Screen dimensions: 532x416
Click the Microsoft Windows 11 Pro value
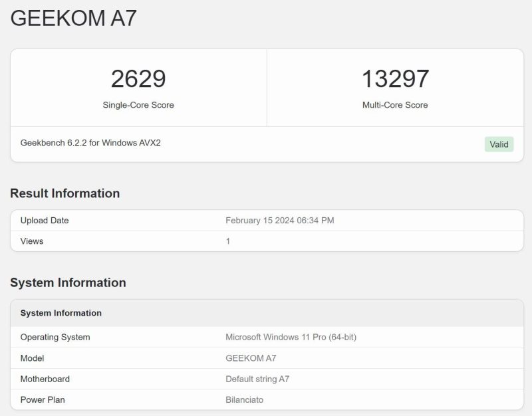[291, 337]
